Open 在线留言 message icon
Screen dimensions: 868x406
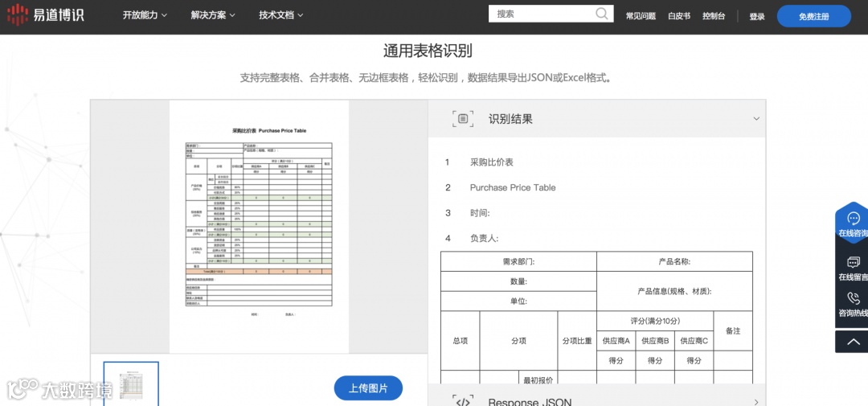coord(854,263)
